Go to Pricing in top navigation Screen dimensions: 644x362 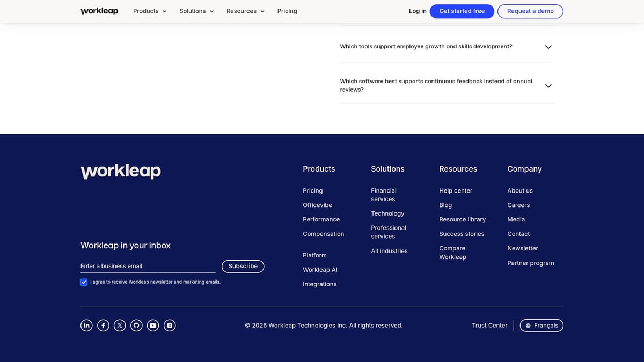pos(287,11)
